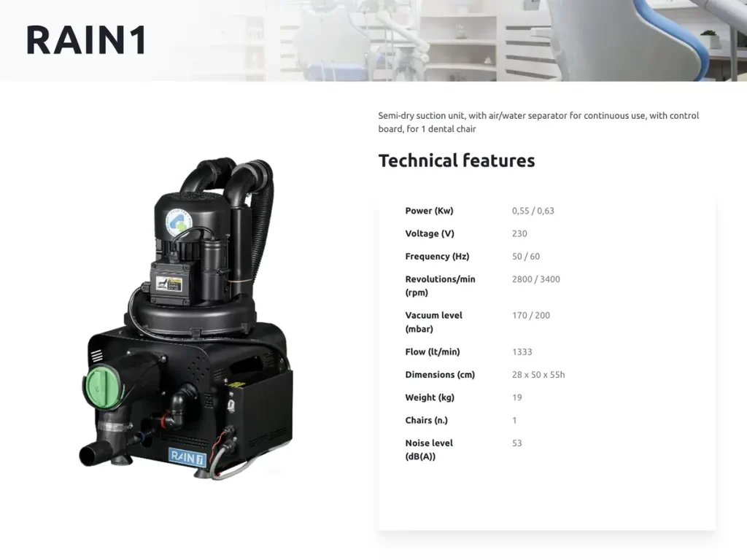This screenshot has width=747, height=560.
Task: Select the Technical features heading
Action: point(456,161)
